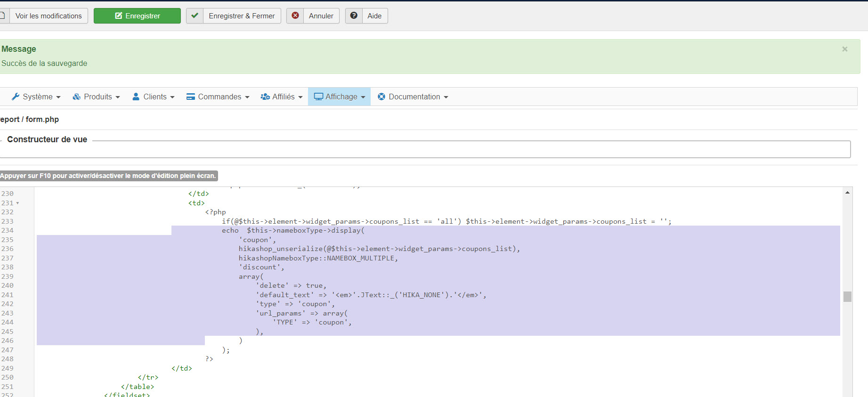This screenshot has width=868, height=397.
Task: Open the Documentation dropdown arrow
Action: click(446, 97)
